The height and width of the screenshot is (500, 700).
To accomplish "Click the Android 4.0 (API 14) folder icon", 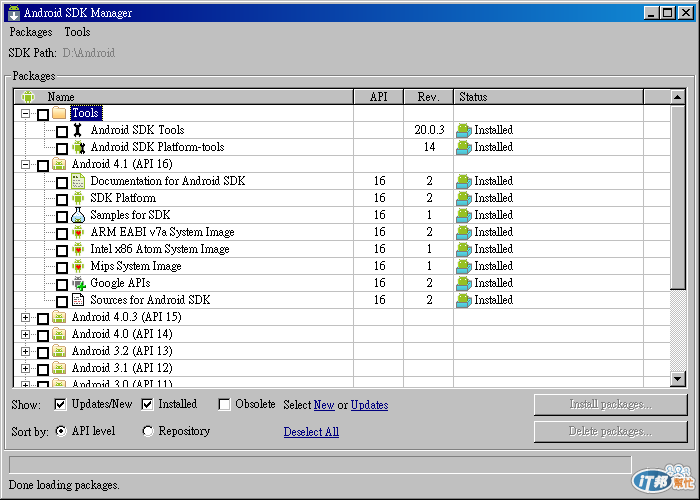I will [x=59, y=334].
